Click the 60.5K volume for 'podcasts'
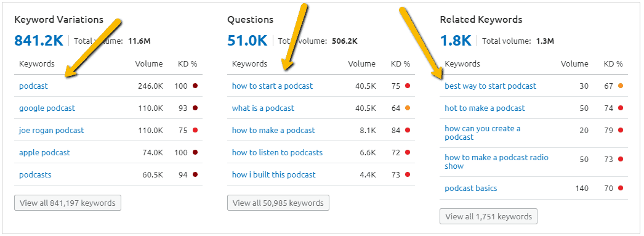The width and height of the screenshot is (644, 236). pos(152,175)
